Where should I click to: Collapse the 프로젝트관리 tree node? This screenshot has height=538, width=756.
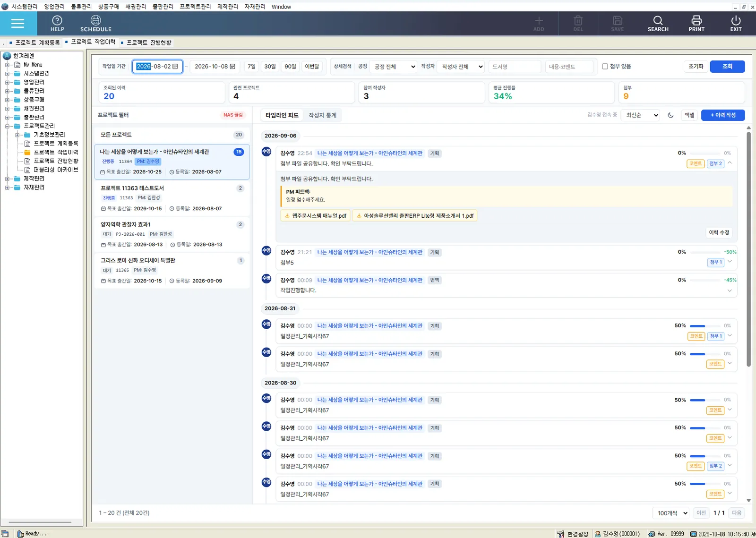(7, 126)
